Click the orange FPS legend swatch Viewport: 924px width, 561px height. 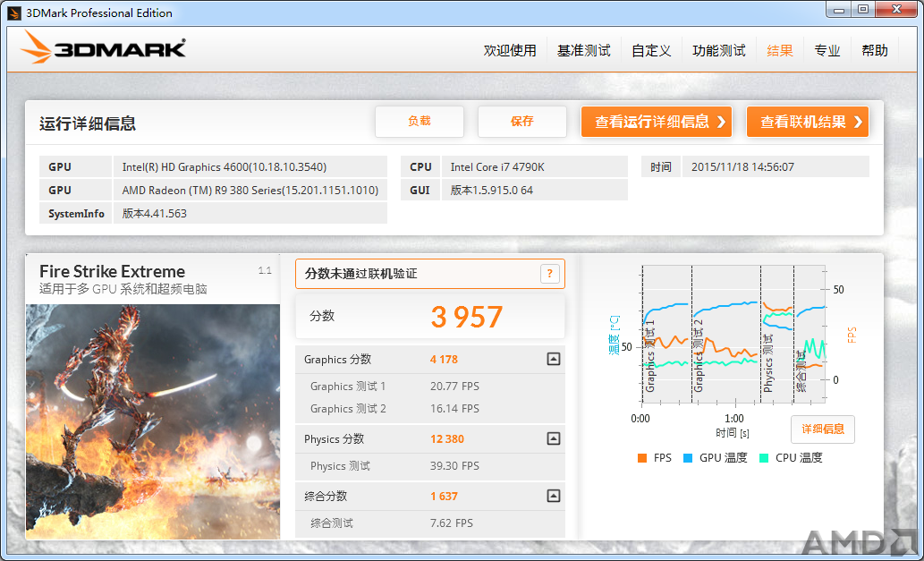(x=641, y=458)
